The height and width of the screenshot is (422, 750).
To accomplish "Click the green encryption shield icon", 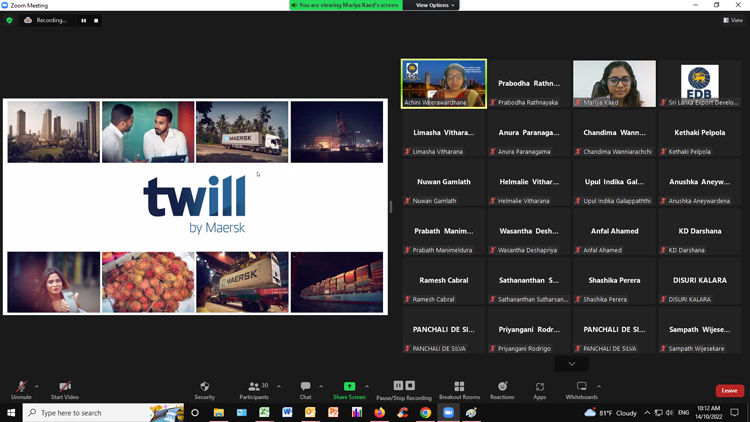I will (x=9, y=20).
